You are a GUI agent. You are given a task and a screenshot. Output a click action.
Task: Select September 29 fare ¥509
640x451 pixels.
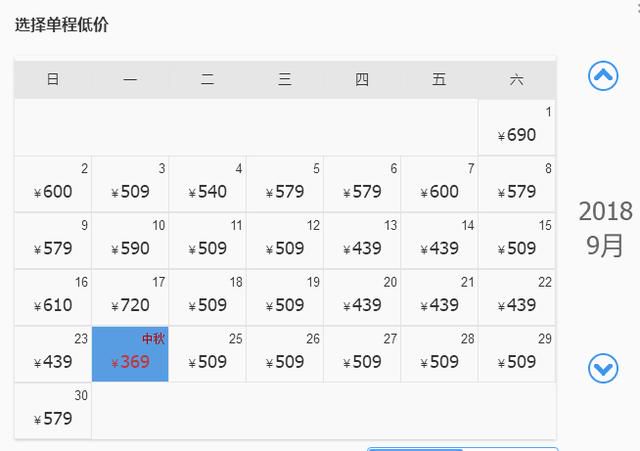tap(517, 354)
